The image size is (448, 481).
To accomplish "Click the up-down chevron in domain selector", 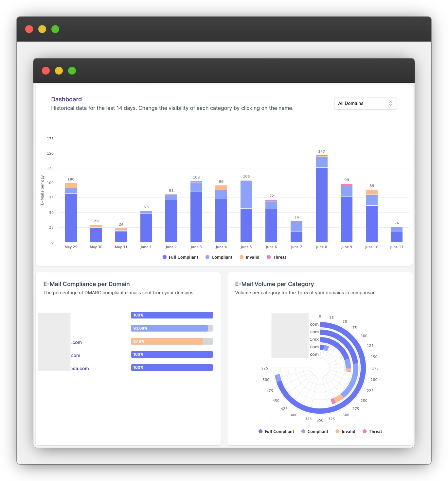I will coord(390,103).
